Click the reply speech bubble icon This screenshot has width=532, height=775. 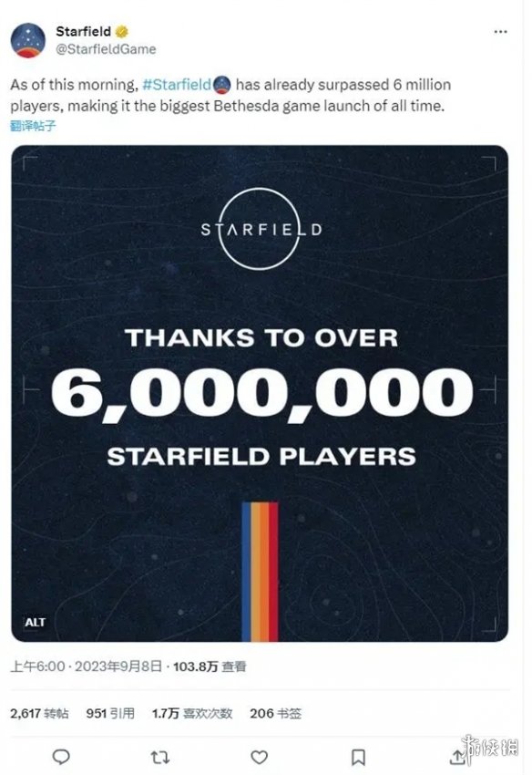61,757
